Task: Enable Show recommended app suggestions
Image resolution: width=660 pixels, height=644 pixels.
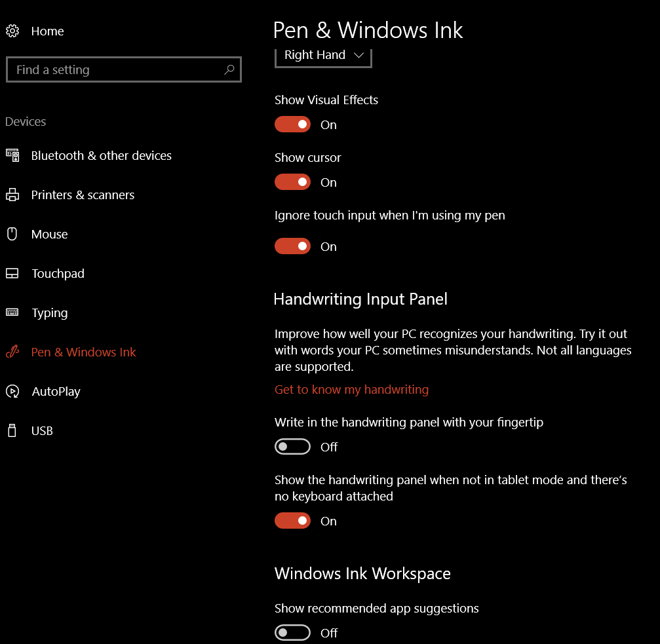Action: point(292,633)
